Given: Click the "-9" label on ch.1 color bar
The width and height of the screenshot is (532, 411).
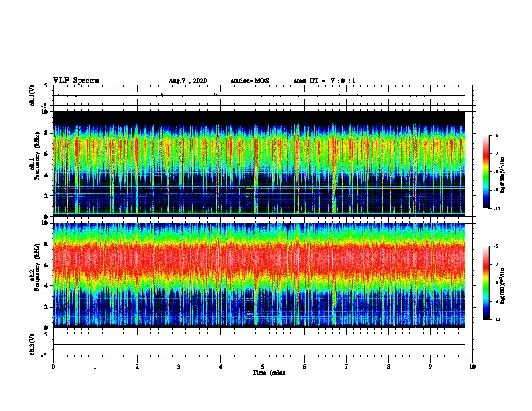Looking at the screenshot, I should point(496,190).
